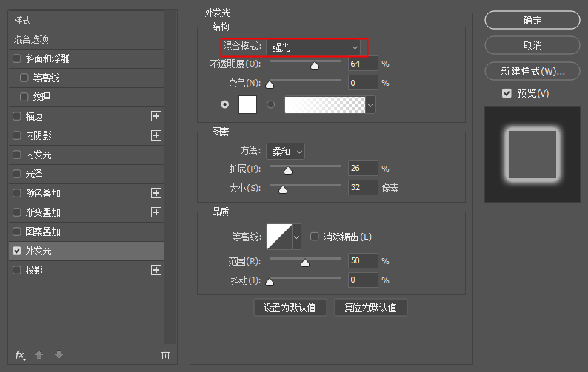Click the 扩展 slider handle

[x=288, y=171]
